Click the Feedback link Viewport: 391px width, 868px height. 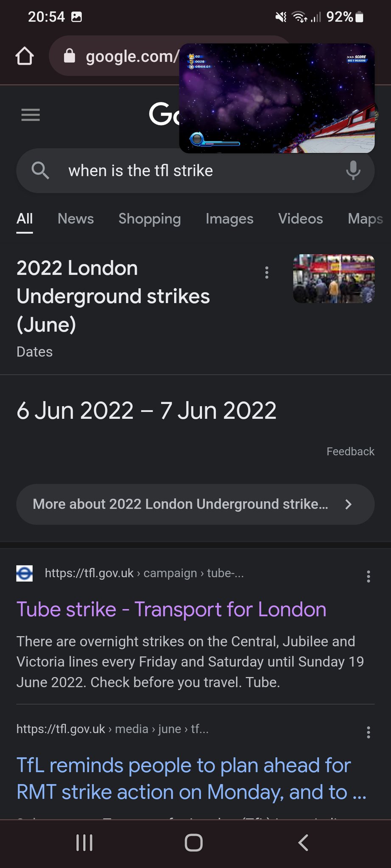coord(350,451)
